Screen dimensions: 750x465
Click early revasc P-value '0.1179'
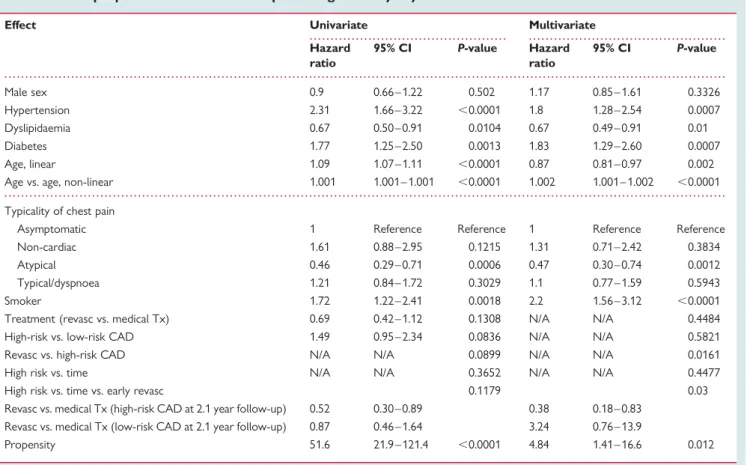(485, 391)
